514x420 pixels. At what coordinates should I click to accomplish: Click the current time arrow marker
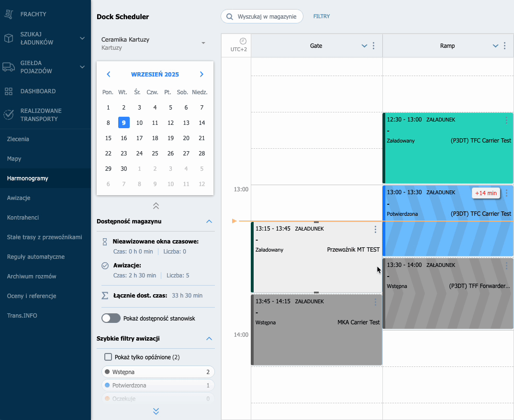pos(235,221)
